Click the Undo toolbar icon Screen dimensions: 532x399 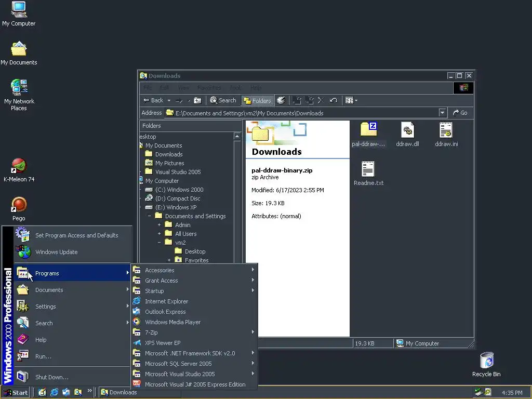(x=334, y=100)
